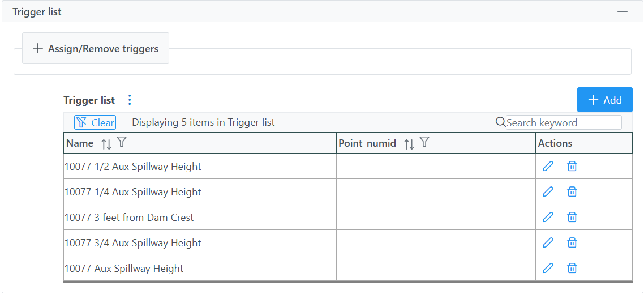Edit the 10077 1/2 Aux Spillway Height trigger
The width and height of the screenshot is (644, 294).
click(x=548, y=166)
